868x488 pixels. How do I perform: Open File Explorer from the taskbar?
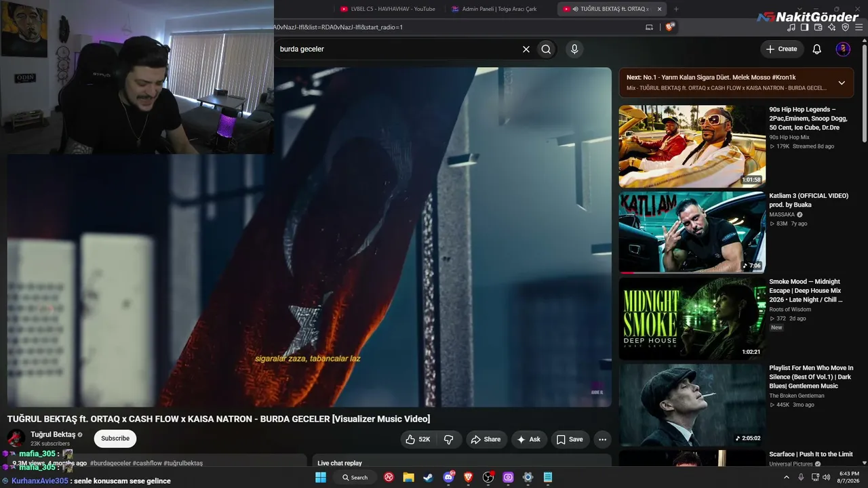[x=408, y=477]
